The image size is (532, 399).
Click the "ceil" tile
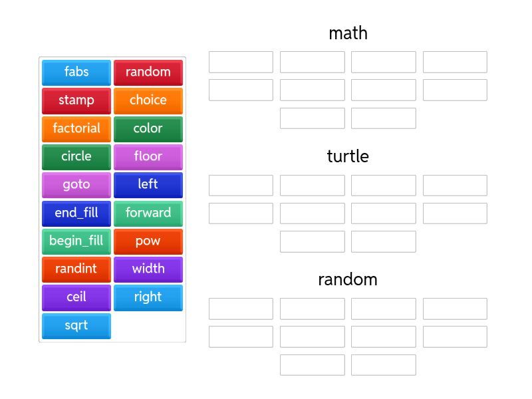click(x=76, y=297)
